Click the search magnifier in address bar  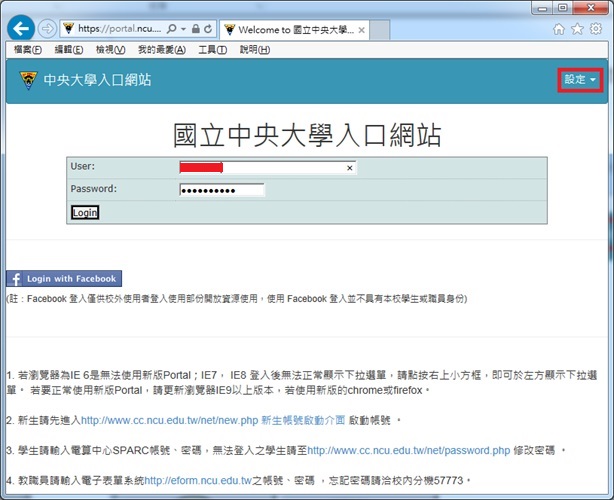point(171,29)
